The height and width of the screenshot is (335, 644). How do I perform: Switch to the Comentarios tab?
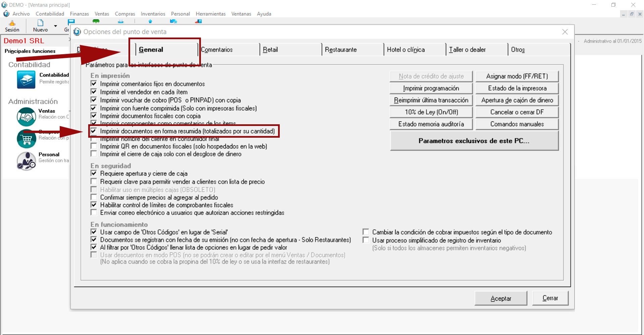[x=217, y=50]
